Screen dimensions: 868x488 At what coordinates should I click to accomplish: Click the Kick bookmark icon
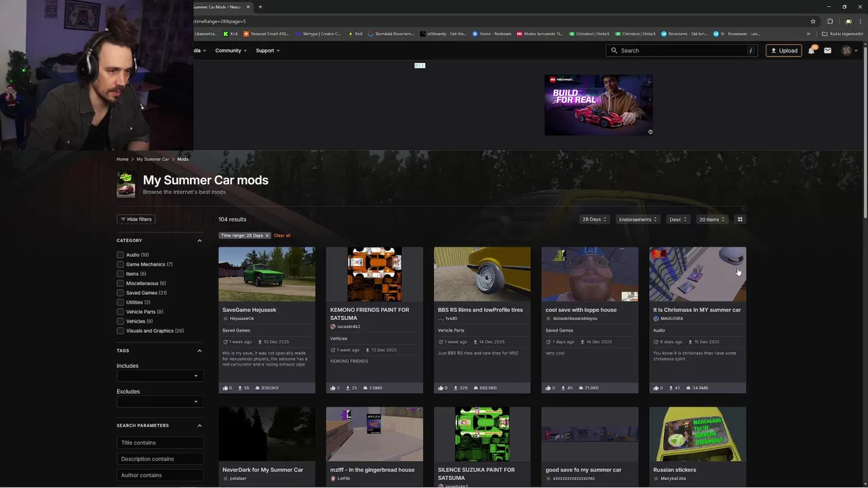[x=226, y=33]
